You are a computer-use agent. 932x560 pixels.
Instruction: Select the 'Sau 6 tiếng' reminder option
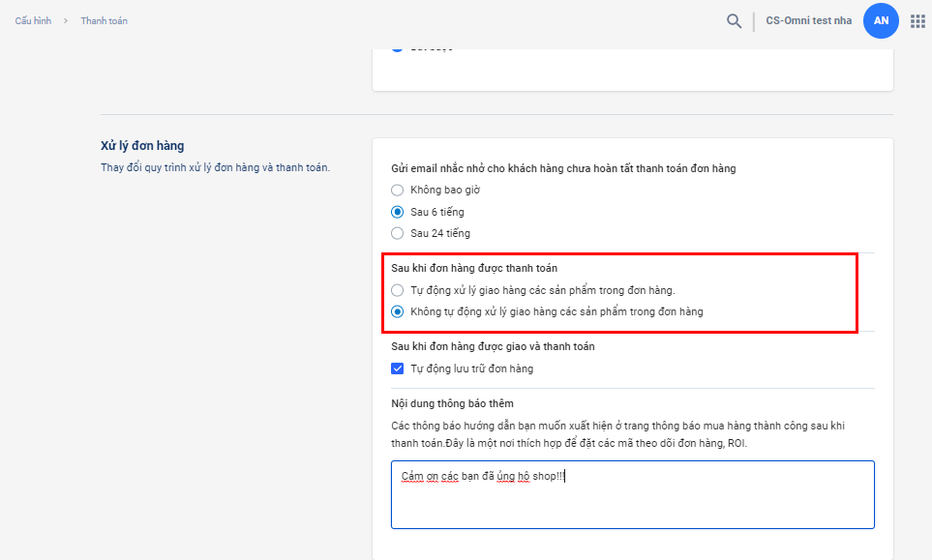tap(397, 212)
